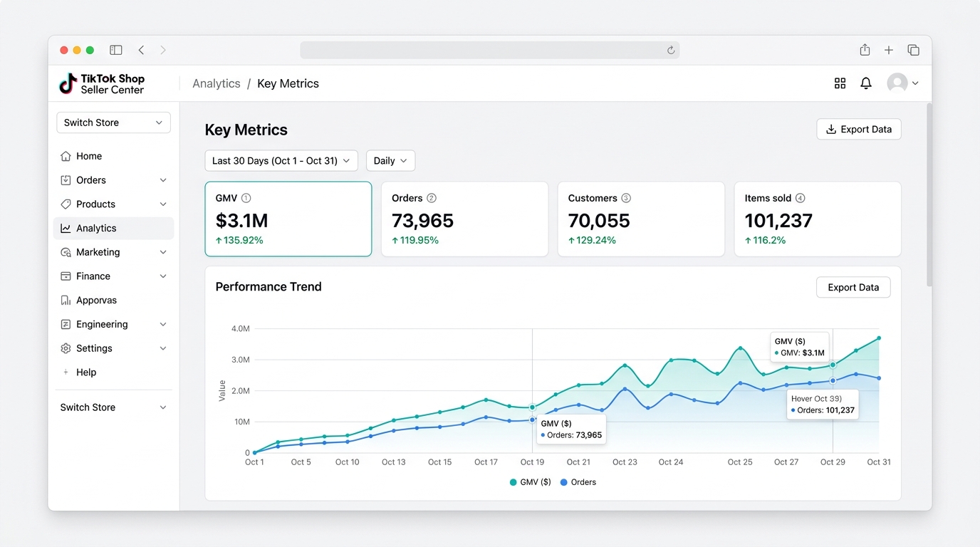Click the GMV data point at Oct 29
This screenshot has width=980, height=547.
833,365
